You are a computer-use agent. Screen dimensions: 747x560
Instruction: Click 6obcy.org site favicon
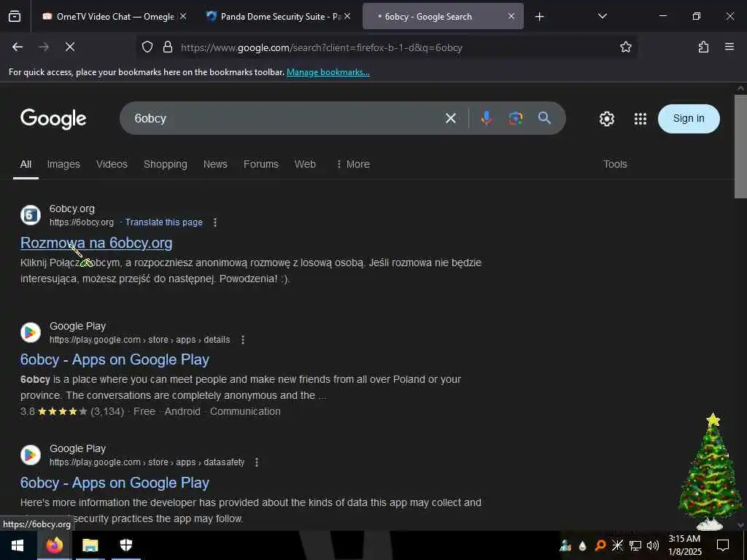[x=31, y=215]
